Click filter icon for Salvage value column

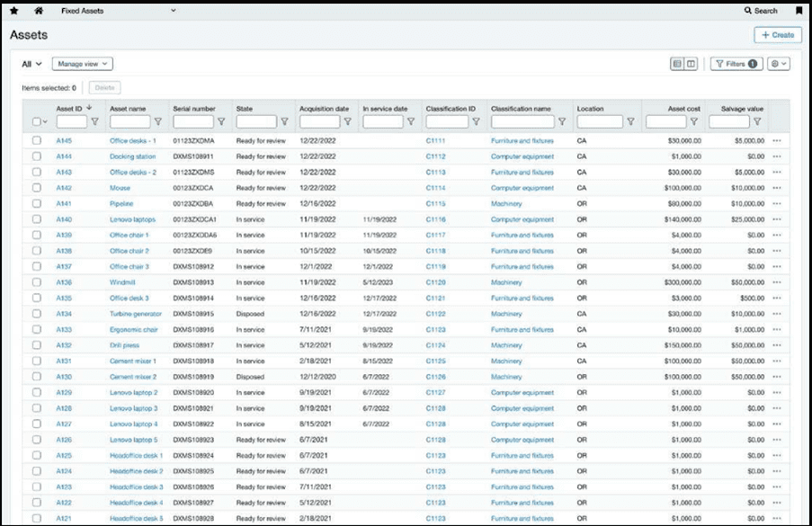pos(757,121)
